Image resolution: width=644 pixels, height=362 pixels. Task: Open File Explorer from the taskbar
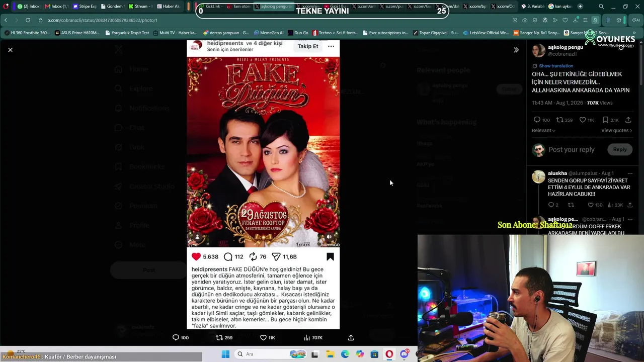pyautogui.click(x=330, y=354)
